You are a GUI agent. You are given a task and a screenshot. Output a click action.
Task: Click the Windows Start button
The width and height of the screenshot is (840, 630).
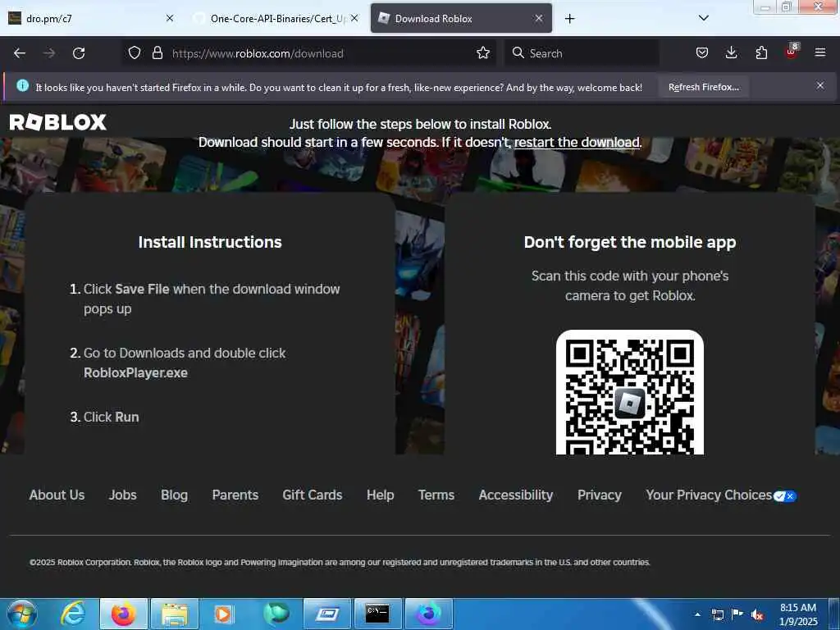(x=21, y=614)
